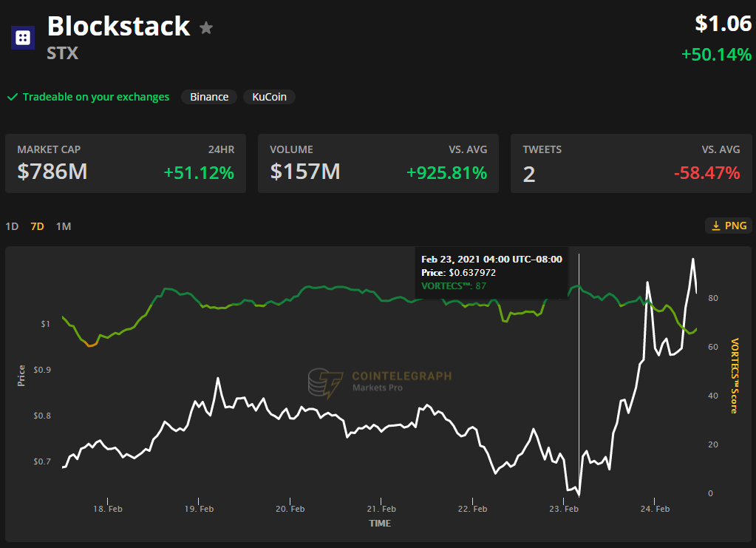Click the TWEETS label

tap(542, 149)
